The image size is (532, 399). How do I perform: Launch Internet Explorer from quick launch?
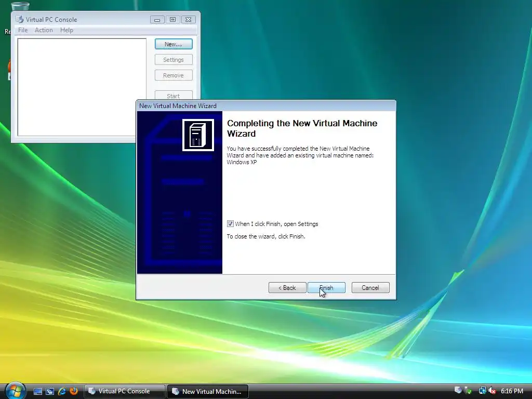point(62,391)
